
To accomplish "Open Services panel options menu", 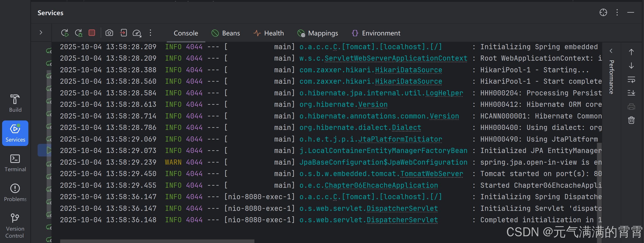I will click(x=617, y=12).
